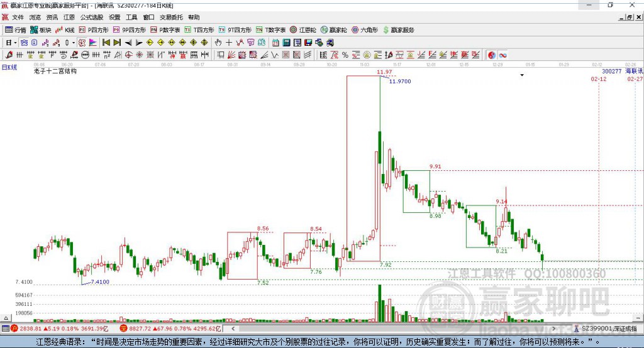Click the 300277 stock code label
Viewport: 644px width, 348px height.
click(612, 71)
